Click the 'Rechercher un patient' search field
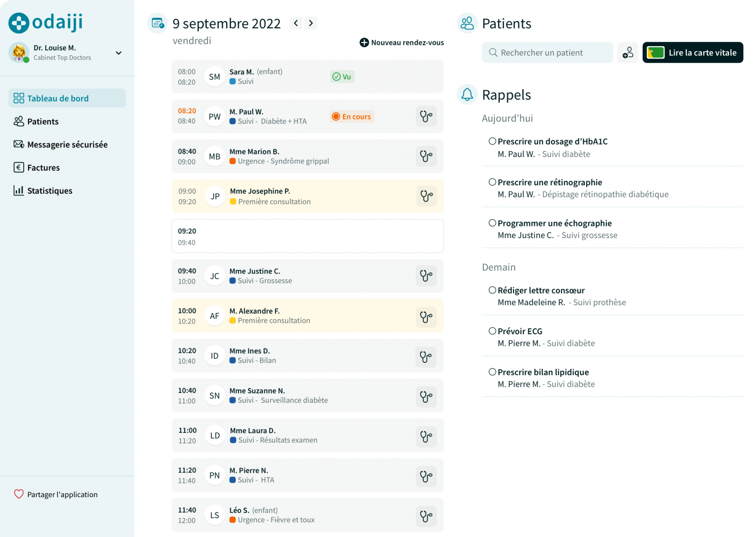Image resolution: width=756 pixels, height=537 pixels. [x=547, y=53]
